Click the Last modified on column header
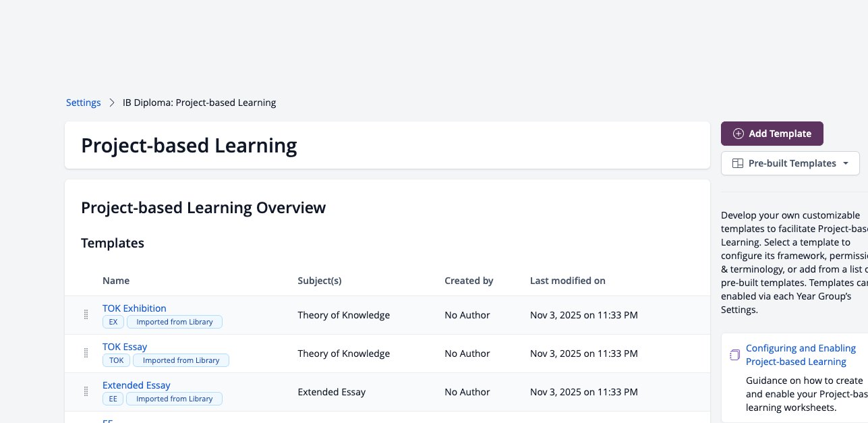 (x=568, y=281)
